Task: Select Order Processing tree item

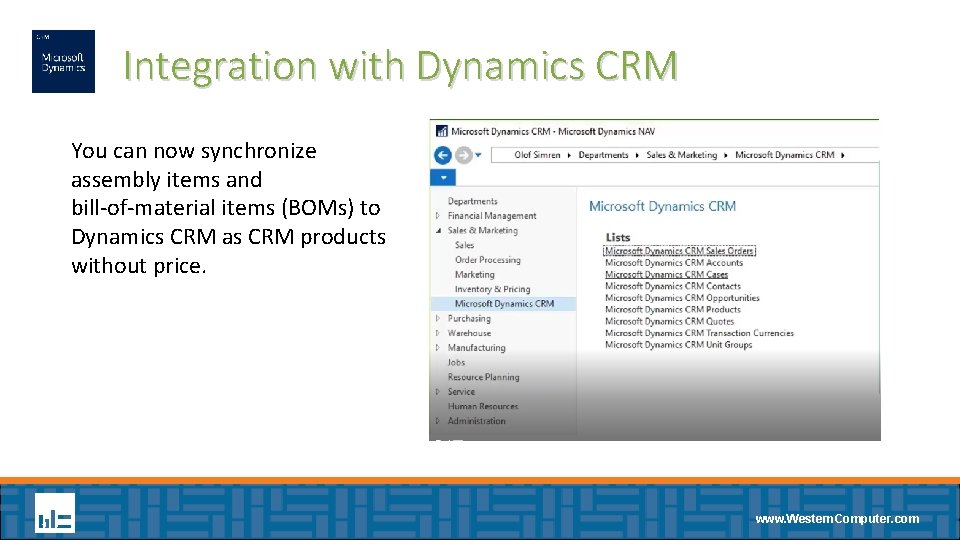Action: click(487, 260)
